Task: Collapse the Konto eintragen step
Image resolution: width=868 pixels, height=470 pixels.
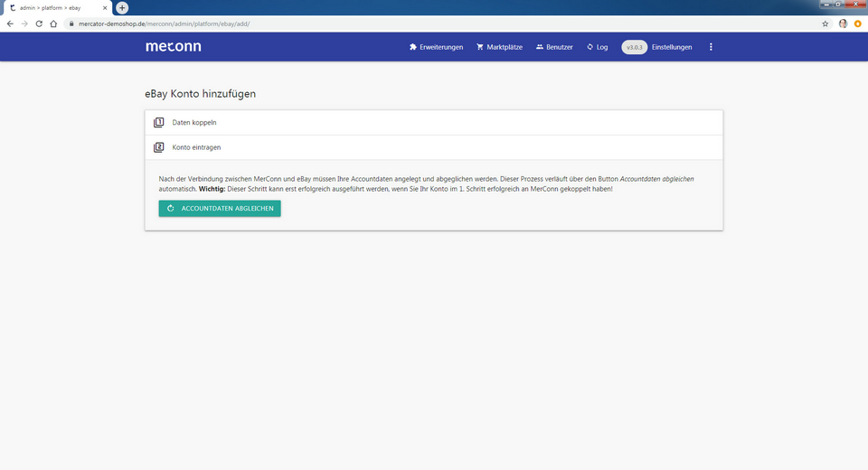Action: tap(433, 147)
